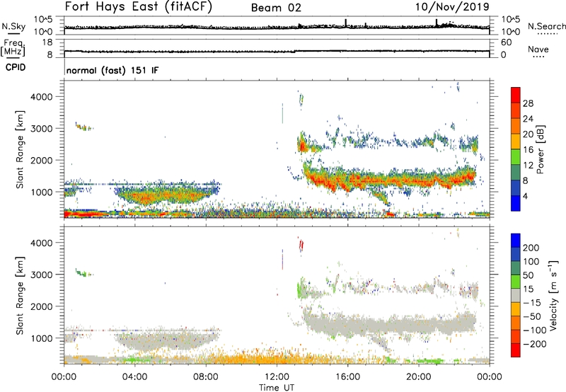This screenshot has width=566, height=392.
Task: Click the '16:00' time axis tick label
Action: tap(348, 377)
